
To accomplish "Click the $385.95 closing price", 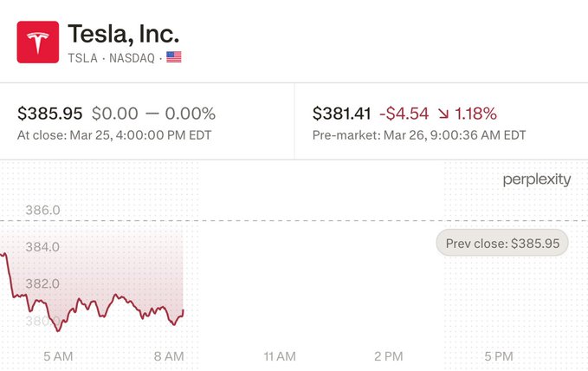I will click(50, 114).
